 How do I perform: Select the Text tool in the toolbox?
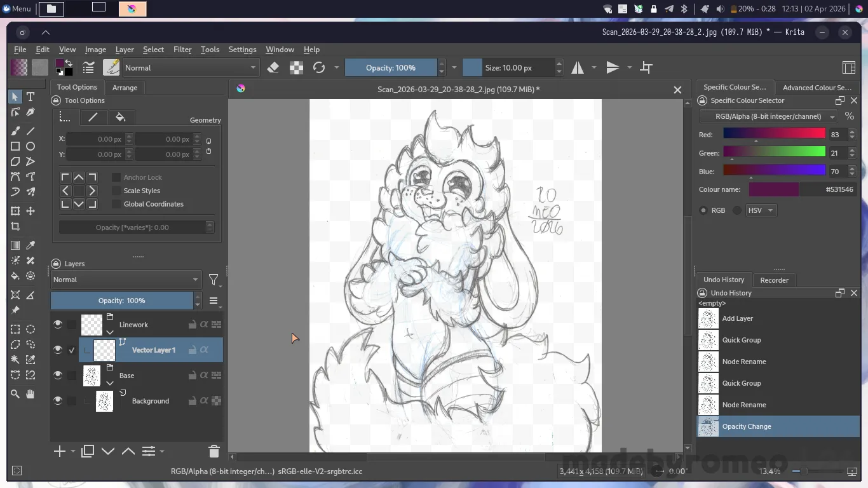[x=30, y=97]
